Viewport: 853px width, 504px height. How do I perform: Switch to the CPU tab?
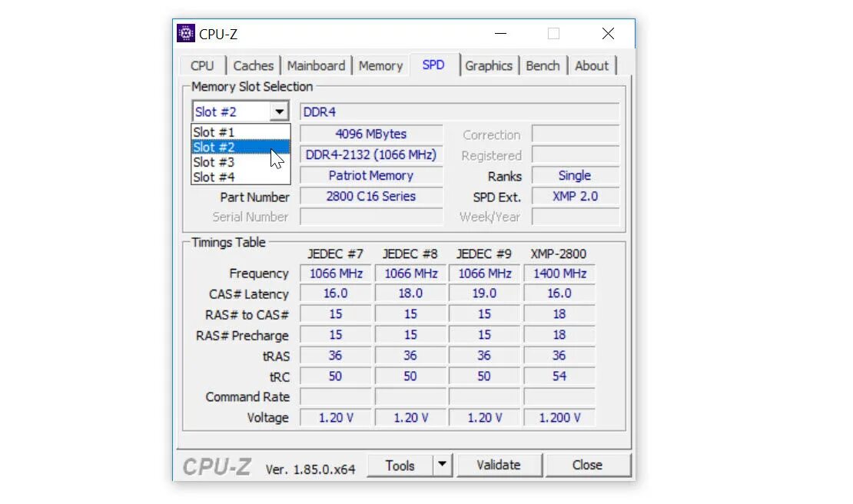tap(202, 66)
